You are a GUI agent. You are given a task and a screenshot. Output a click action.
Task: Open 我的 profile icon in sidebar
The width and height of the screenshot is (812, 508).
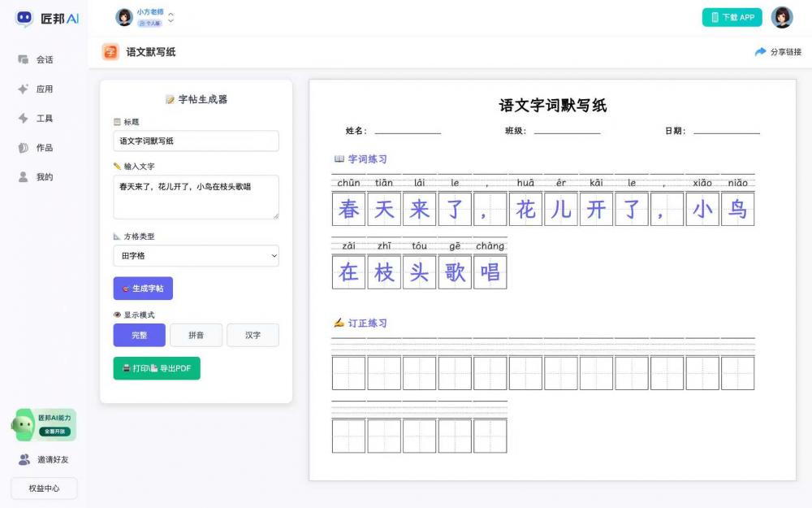(24, 176)
